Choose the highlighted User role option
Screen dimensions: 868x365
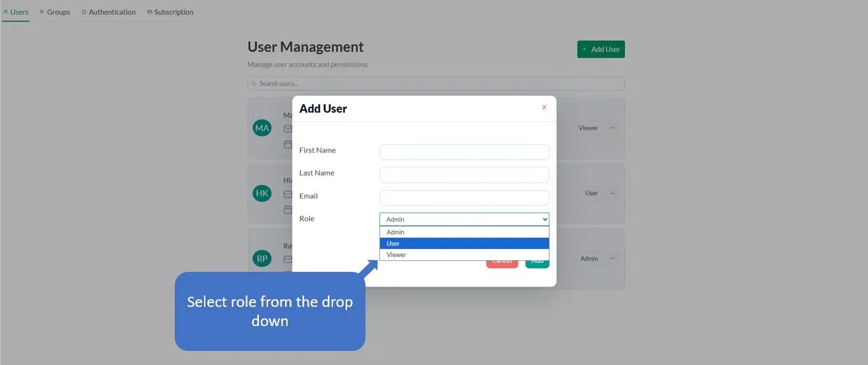tap(464, 244)
